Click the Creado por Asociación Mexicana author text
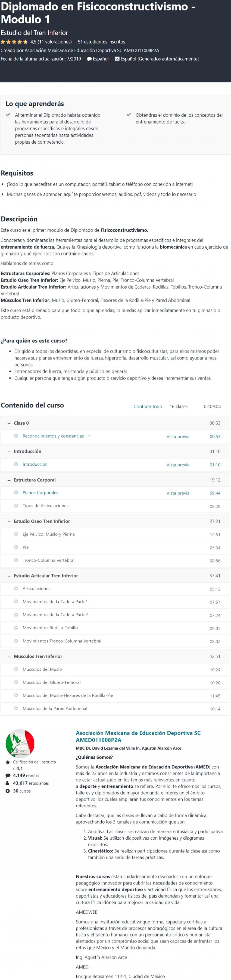 pyautogui.click(x=80, y=50)
